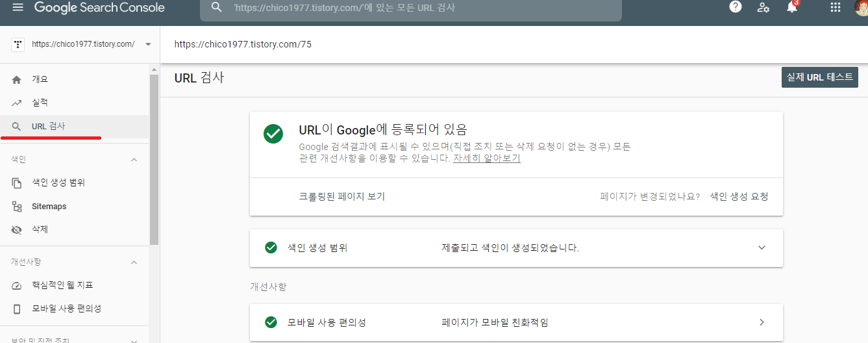Open the account profile avatar
The width and height of the screenshot is (868, 343).
pos(862,7)
